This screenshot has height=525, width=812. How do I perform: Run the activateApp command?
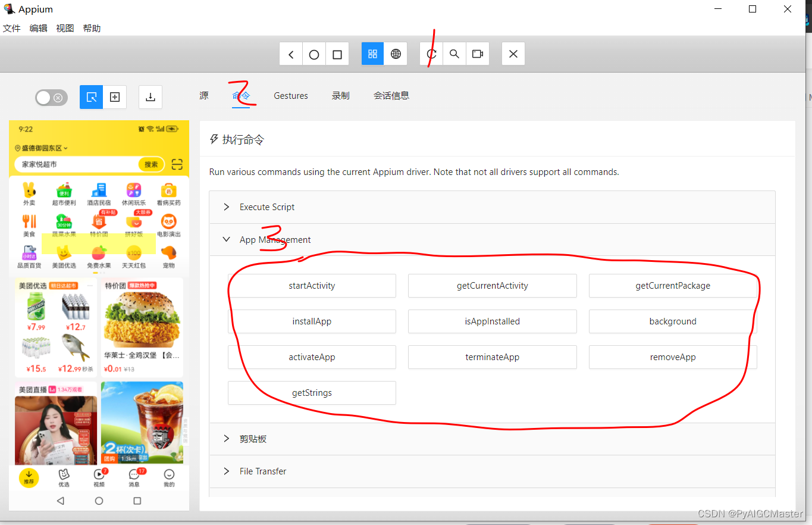312,357
